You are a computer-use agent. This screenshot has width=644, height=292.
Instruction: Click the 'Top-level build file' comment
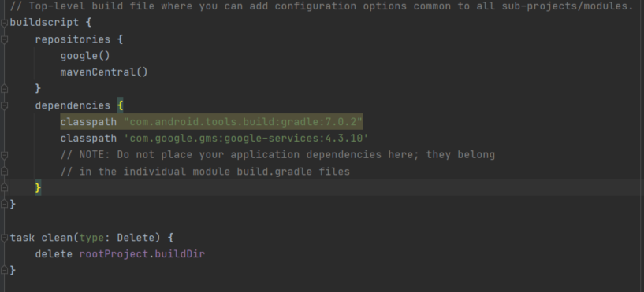click(x=322, y=6)
